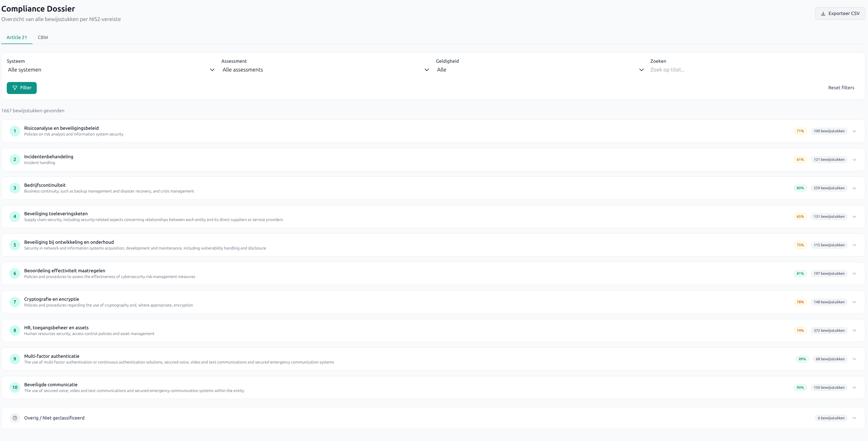Click the number 5 badge for ontwikkeling en onderhoud
Screen dimensions: 868x441
tap(15, 245)
